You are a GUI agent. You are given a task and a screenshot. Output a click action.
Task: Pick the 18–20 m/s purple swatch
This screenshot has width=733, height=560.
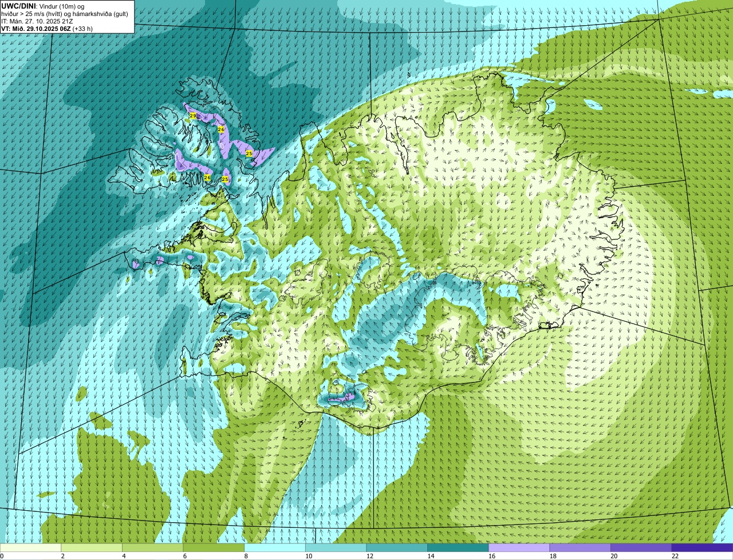(x=580, y=547)
